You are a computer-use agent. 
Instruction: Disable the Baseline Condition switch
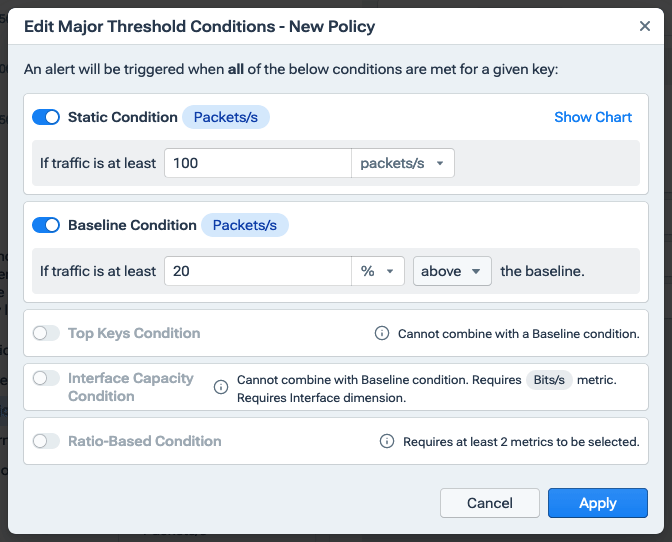point(46,225)
